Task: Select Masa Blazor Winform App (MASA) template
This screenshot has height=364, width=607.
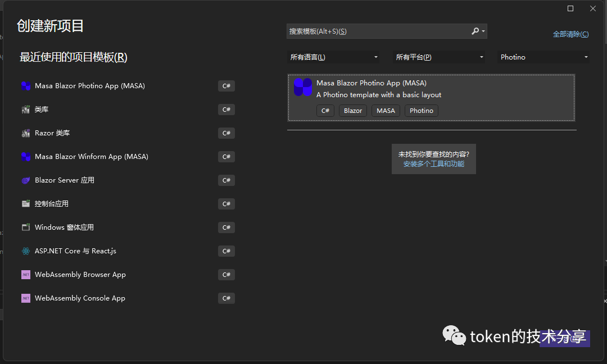Action: tap(128, 157)
